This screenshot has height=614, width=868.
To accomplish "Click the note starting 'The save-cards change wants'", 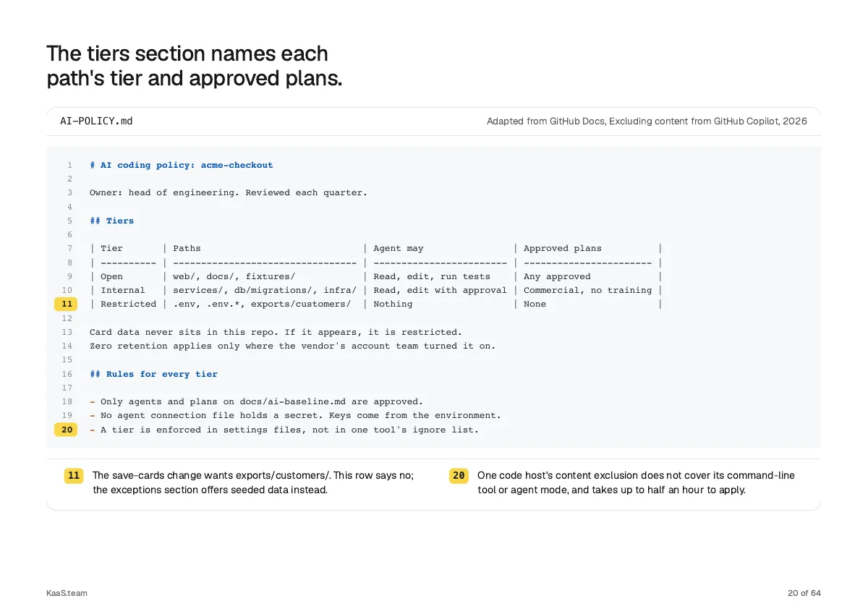I will (x=253, y=482).
